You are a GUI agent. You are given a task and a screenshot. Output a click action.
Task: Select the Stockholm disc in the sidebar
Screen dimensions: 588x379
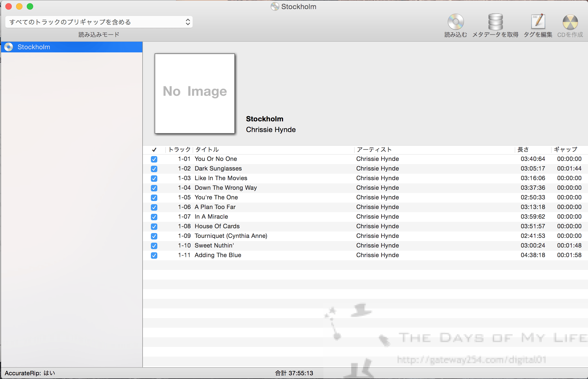[72, 47]
